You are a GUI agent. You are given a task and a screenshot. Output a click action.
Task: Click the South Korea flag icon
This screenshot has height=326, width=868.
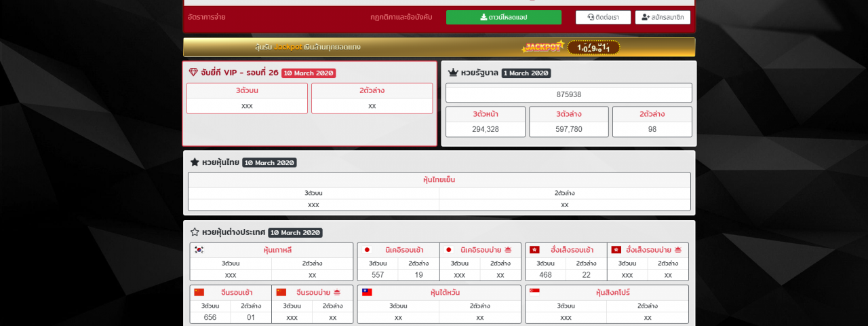pyautogui.click(x=199, y=250)
